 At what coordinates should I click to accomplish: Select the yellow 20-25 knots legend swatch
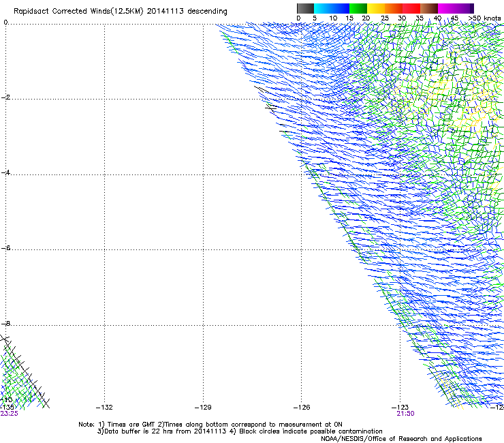(376, 8)
